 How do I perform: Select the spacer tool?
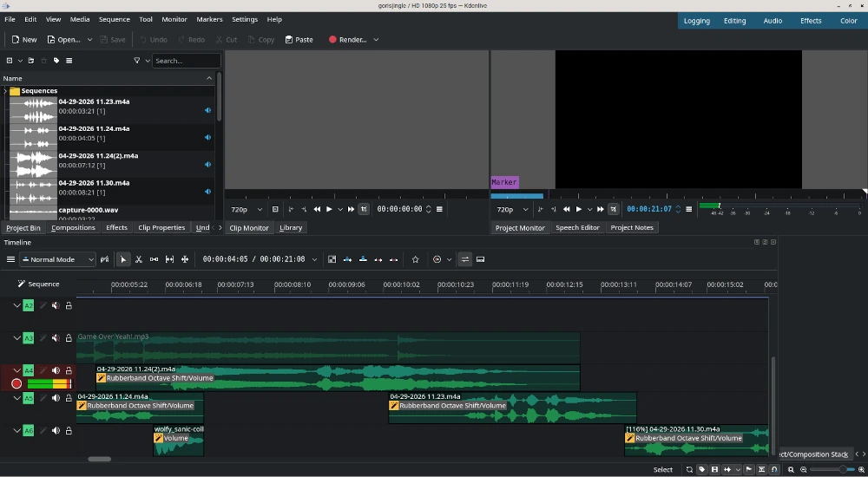154,259
